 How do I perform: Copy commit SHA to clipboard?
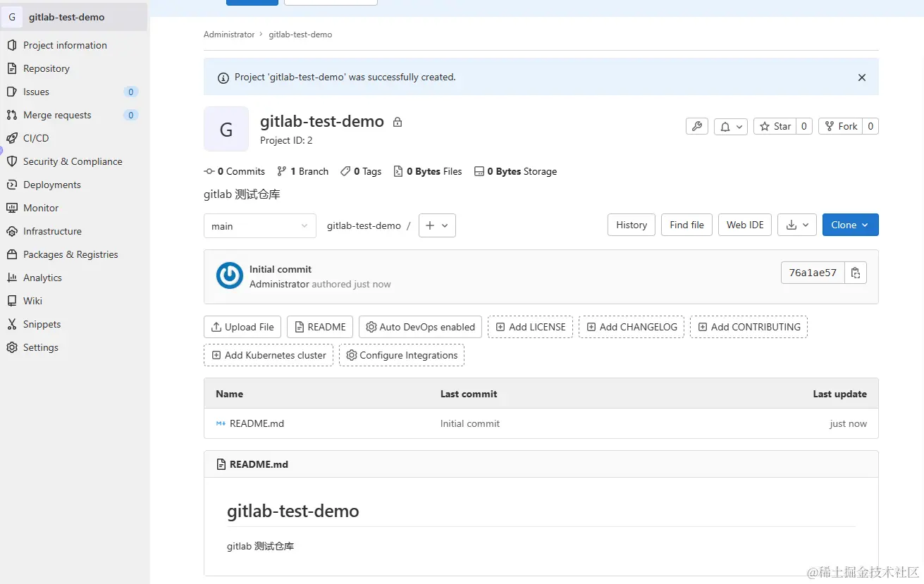tap(856, 273)
